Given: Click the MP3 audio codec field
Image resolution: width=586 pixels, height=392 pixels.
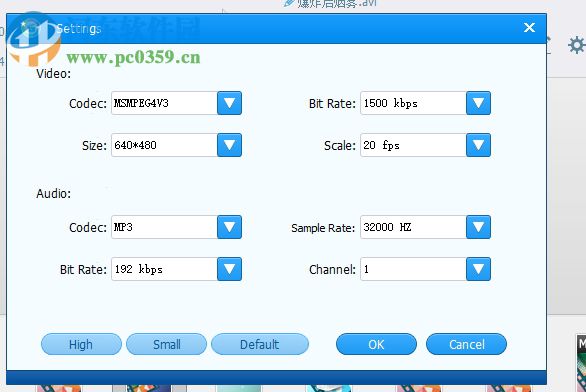Looking at the screenshot, I should tap(164, 227).
